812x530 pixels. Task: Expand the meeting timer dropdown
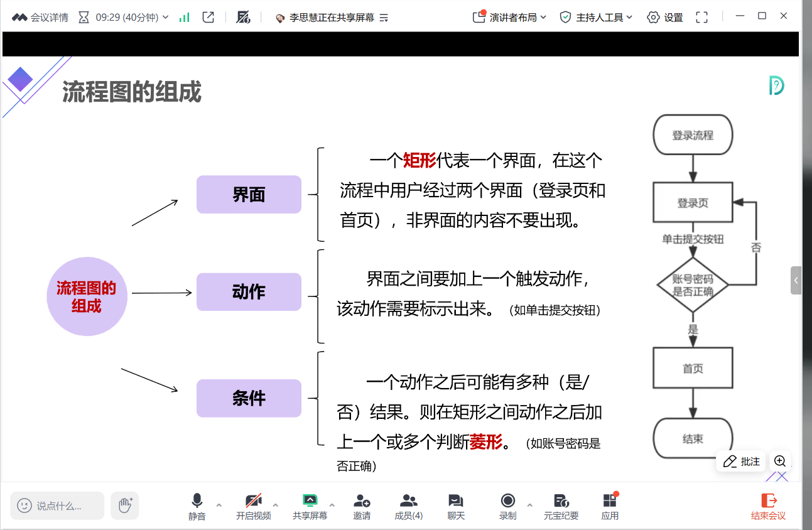point(166,18)
